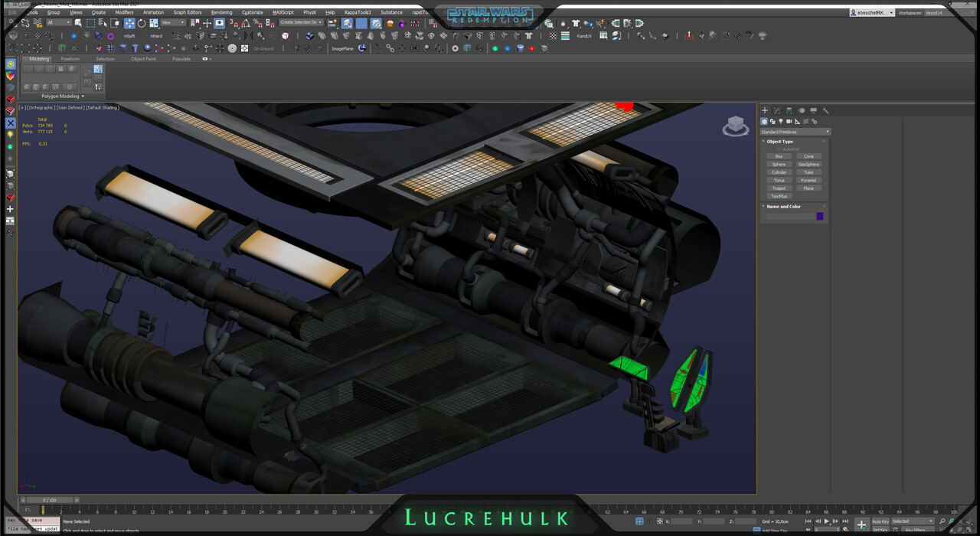
Task: Create a Cone primitive
Action: click(808, 156)
